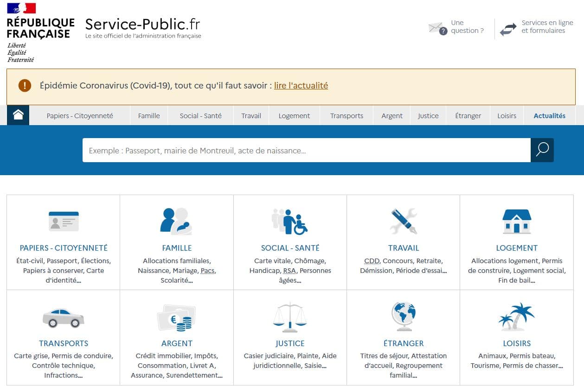
Task: Open the Papiers - Citoyenneté navigation tab
Action: pos(80,116)
